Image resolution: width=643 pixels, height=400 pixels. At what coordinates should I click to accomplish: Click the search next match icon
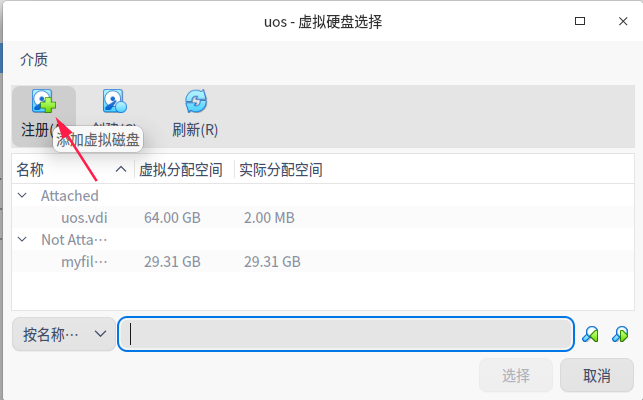620,334
